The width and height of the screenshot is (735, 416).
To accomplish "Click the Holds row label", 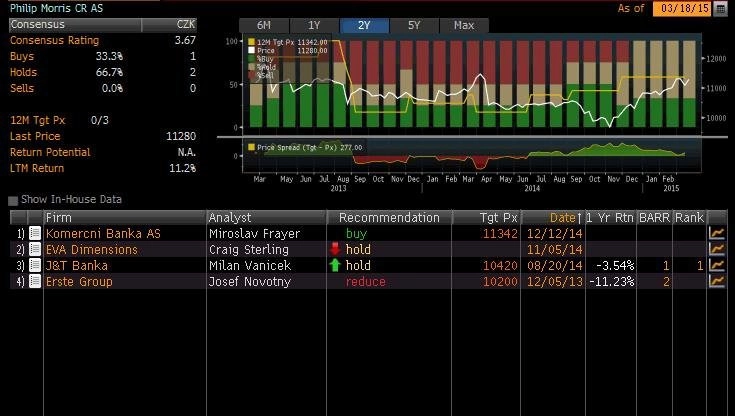I will click(x=23, y=72).
